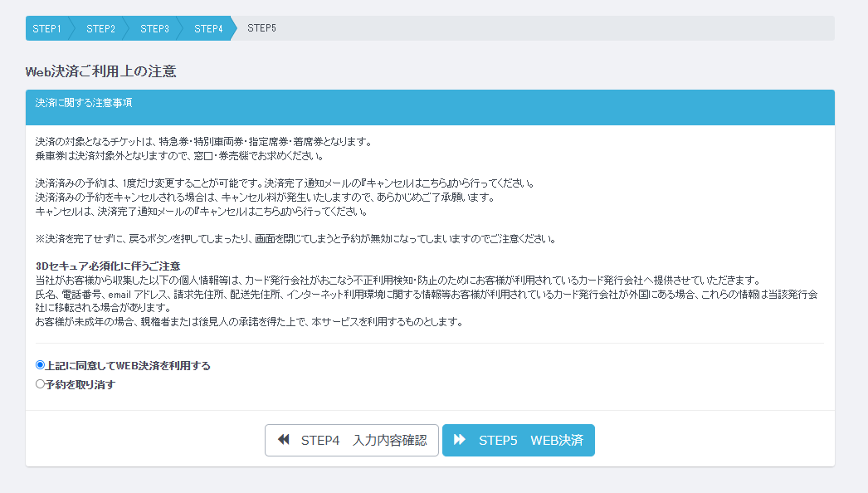Image resolution: width=868 pixels, height=493 pixels.
Task: Select the STEP4 breadcrumb step
Action: pos(208,28)
